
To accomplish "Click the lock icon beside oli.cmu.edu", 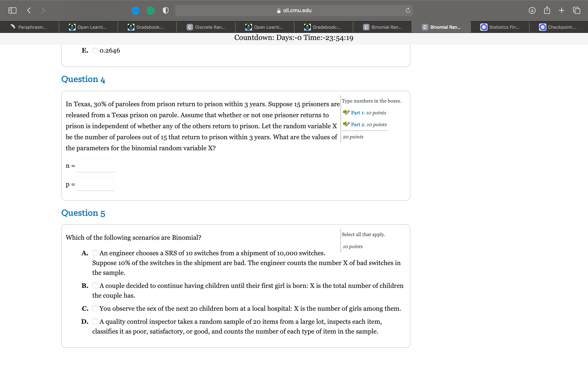I will 279,10.
